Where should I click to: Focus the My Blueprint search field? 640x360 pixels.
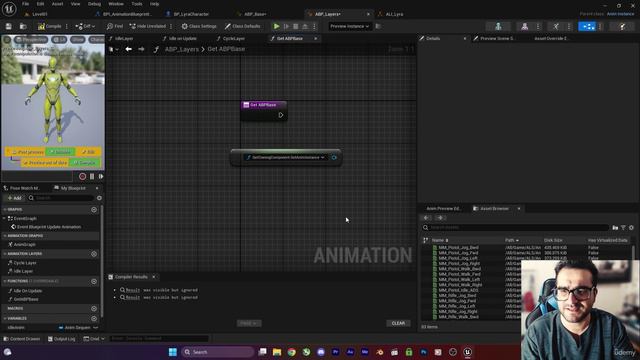click(62, 198)
